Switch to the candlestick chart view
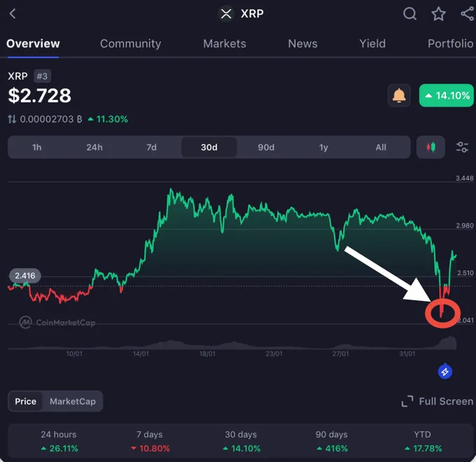 tap(430, 147)
